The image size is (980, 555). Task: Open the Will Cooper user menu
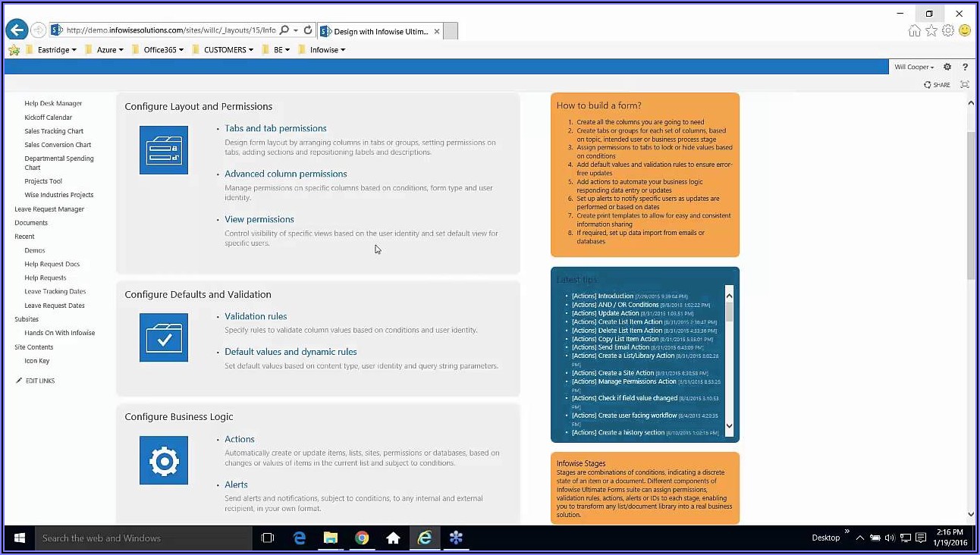click(x=914, y=67)
